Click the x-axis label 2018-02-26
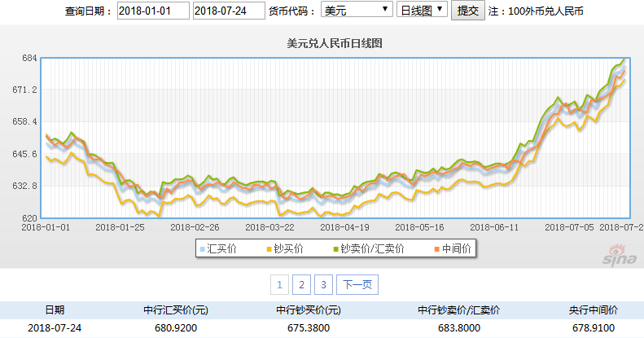The width and height of the screenshot is (644, 338). pos(195,227)
